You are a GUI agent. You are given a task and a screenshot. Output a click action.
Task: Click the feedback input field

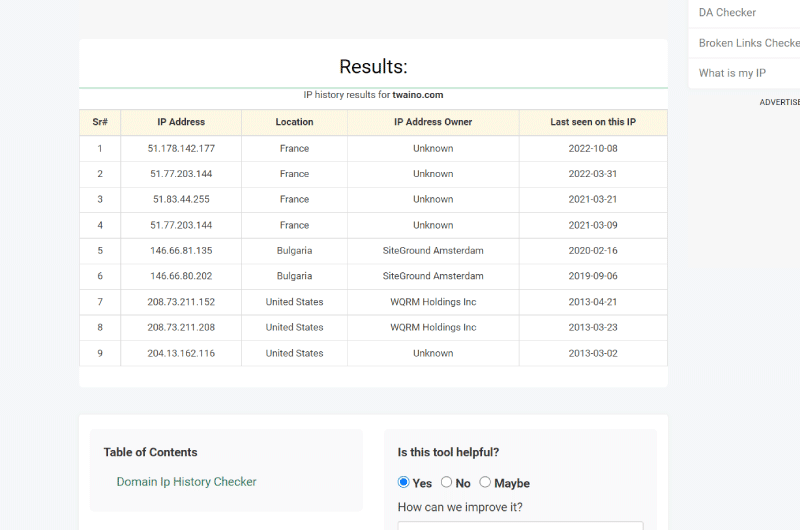(520, 525)
